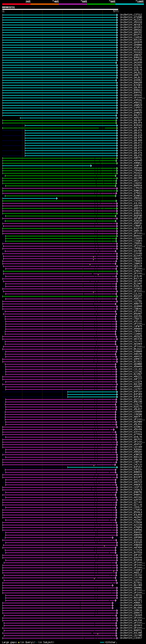Select the UniRef100_A9RT52 label
The width and height of the screenshot is (146, 644).
(x=131, y=158)
